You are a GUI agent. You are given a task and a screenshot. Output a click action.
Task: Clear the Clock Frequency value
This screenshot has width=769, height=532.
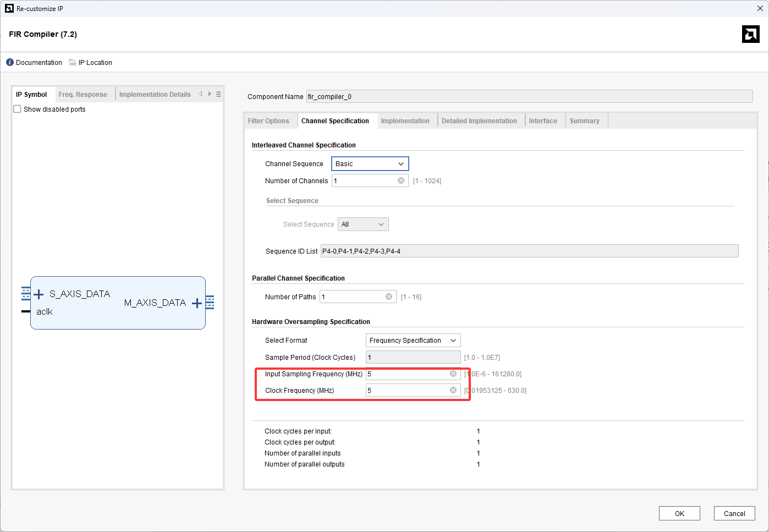coord(453,390)
